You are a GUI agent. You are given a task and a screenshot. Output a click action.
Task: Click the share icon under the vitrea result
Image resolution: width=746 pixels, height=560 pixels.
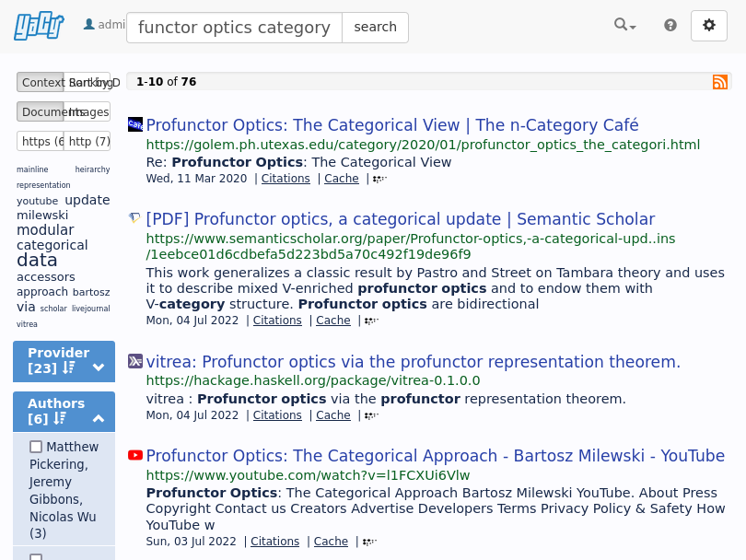(371, 415)
